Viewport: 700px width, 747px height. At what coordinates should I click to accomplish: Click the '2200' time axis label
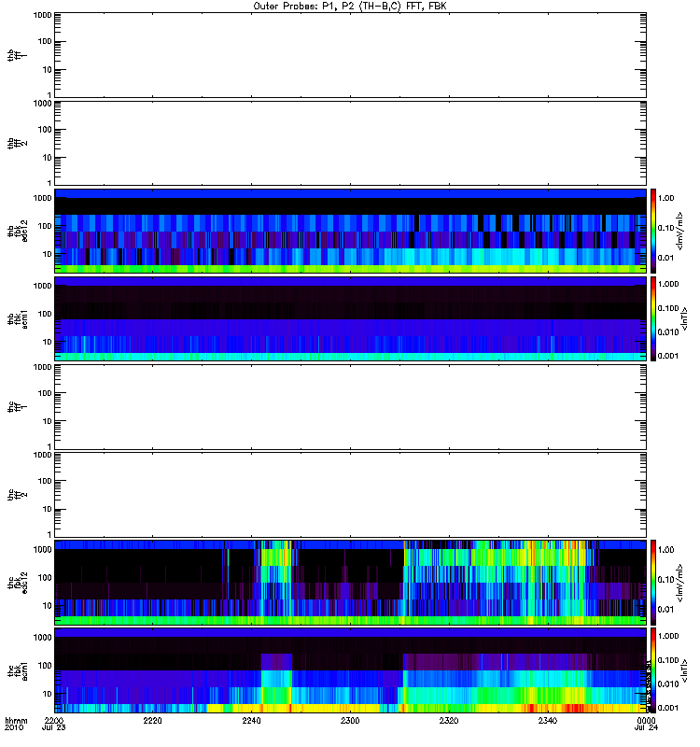tap(54, 720)
